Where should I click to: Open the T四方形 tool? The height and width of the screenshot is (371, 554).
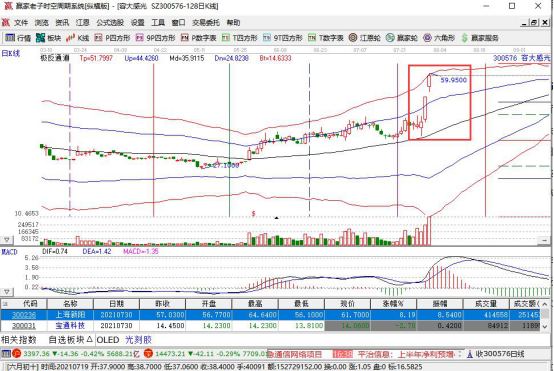[240, 38]
